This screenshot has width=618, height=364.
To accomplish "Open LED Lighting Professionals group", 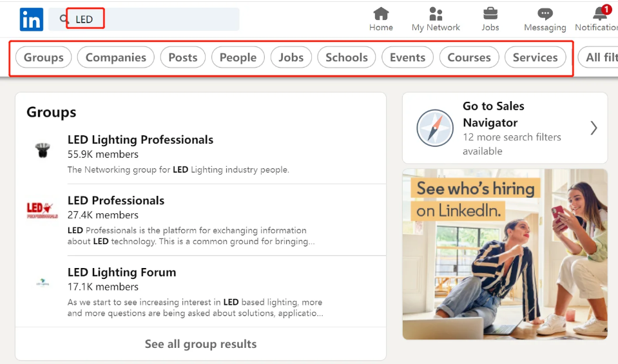I will pyautogui.click(x=140, y=140).
